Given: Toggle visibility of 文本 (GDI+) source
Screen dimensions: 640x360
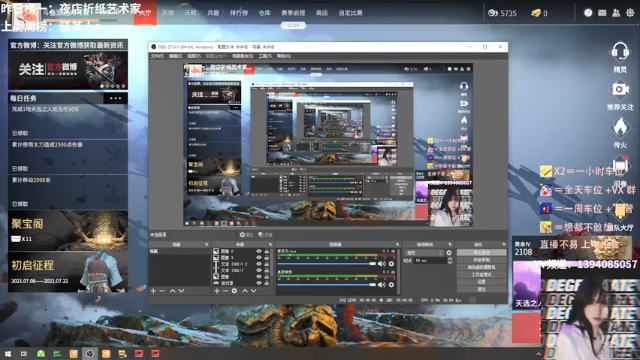Looking at the screenshot, I should pos(259,270).
